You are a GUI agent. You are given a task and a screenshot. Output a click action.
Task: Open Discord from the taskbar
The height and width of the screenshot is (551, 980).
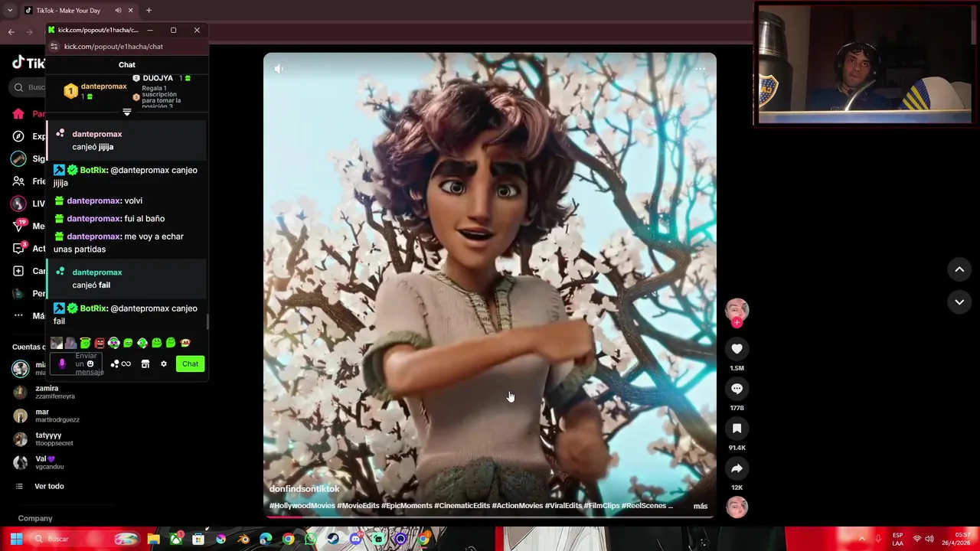click(x=355, y=539)
